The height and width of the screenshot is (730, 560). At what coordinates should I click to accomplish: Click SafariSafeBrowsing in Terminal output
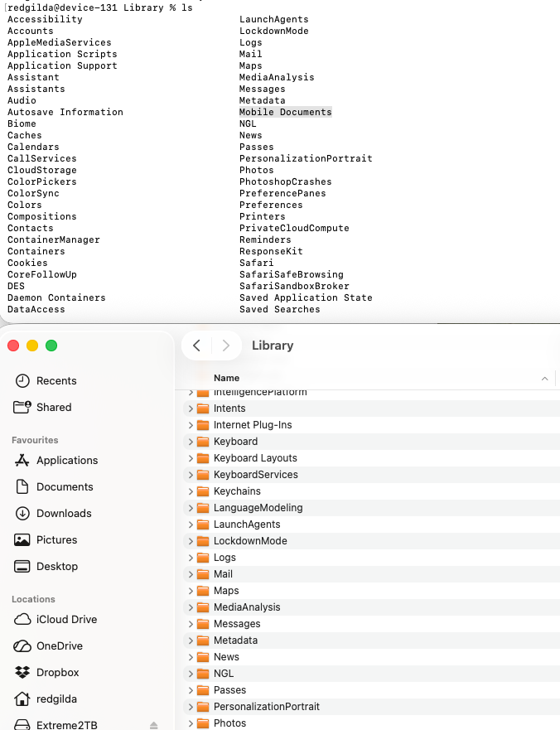[x=292, y=274]
